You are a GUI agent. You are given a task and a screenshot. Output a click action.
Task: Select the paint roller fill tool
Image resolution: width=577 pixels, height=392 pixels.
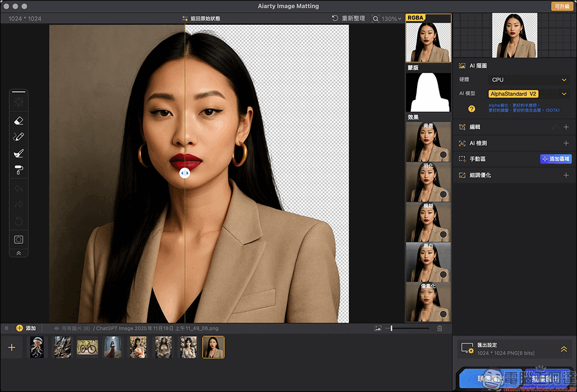18,169
